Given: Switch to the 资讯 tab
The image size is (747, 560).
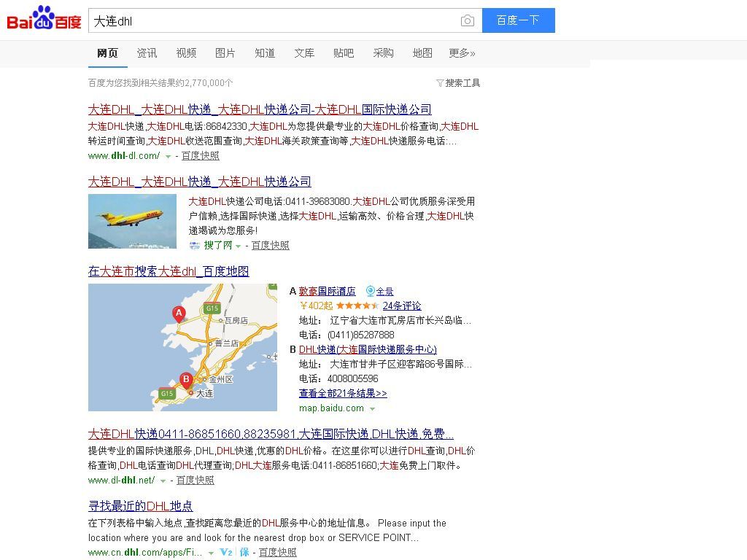Looking at the screenshot, I should click(x=147, y=52).
